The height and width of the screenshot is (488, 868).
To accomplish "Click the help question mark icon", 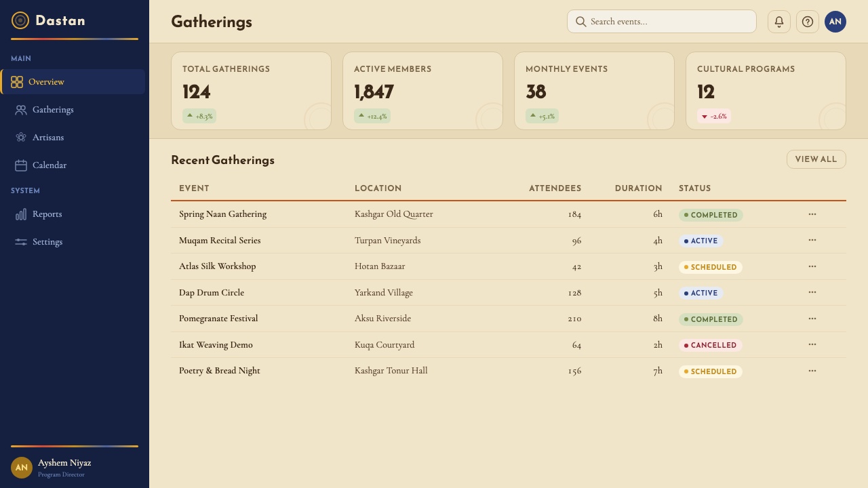I will click(x=808, y=22).
